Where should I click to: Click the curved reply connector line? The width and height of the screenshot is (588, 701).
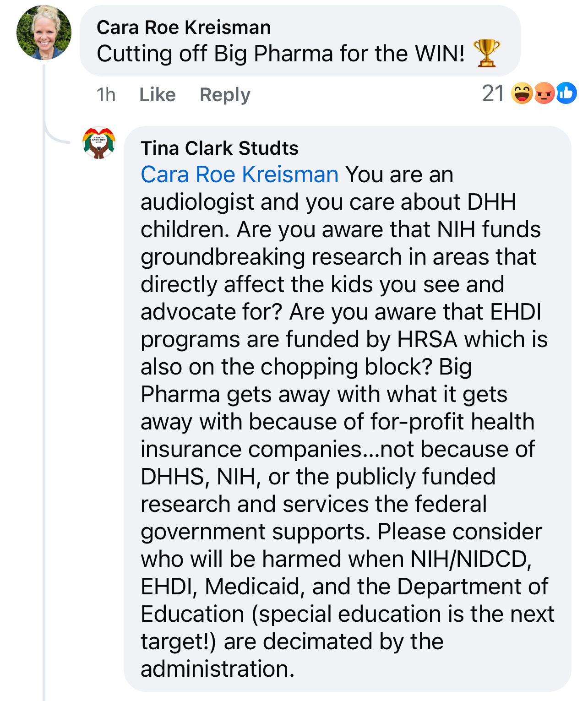pos(54,135)
